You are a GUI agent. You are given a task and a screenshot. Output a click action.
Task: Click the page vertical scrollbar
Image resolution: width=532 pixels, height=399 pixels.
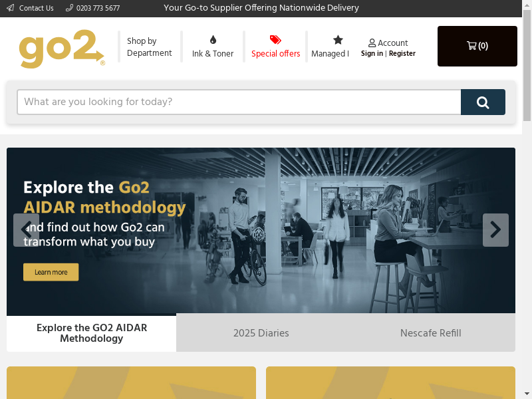[527, 199]
